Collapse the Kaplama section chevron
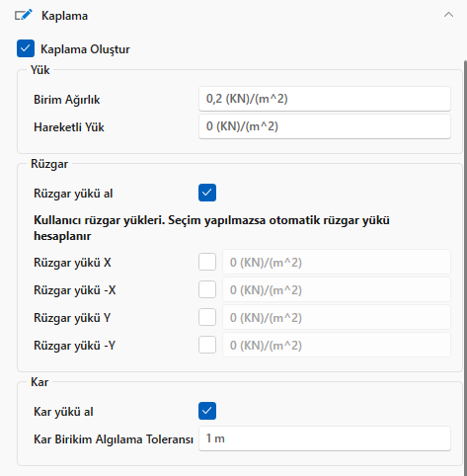This screenshot has width=467, height=476. pos(448,15)
